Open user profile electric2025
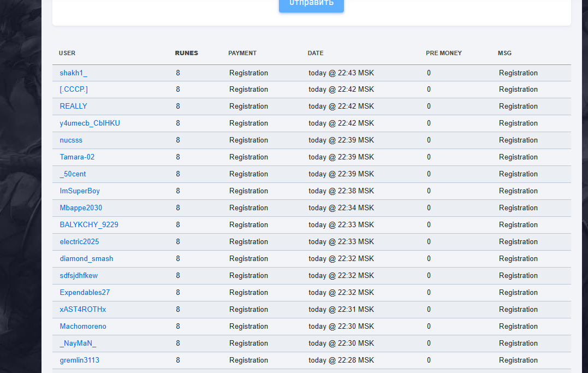This screenshot has height=373, width=588. coord(80,241)
